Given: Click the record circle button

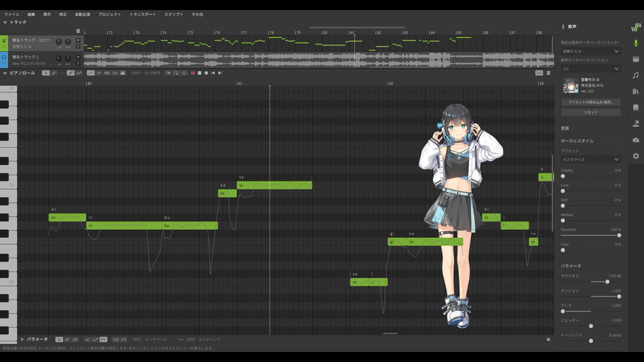Looking at the screenshot, I should [206, 73].
